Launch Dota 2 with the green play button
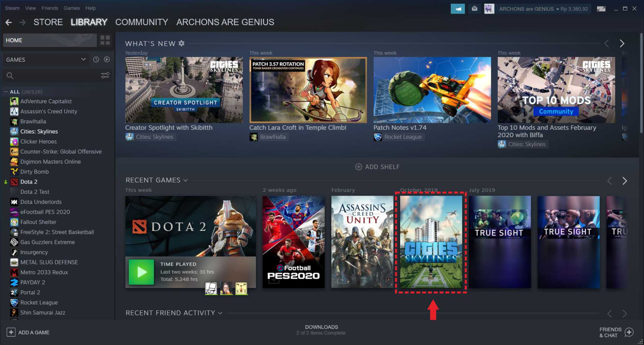 (141, 272)
